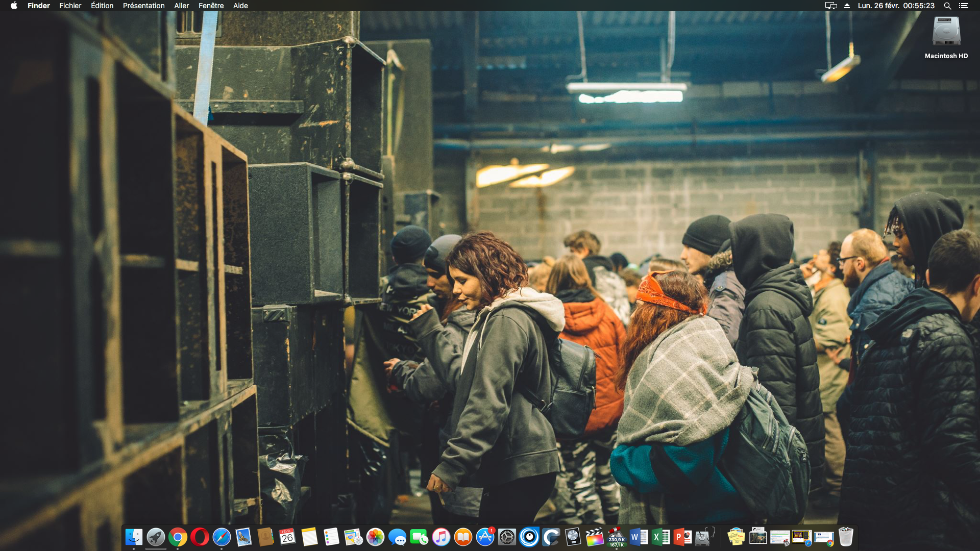Open Spotlight search in the menu bar
The height and width of the screenshot is (551, 980).
point(947,6)
